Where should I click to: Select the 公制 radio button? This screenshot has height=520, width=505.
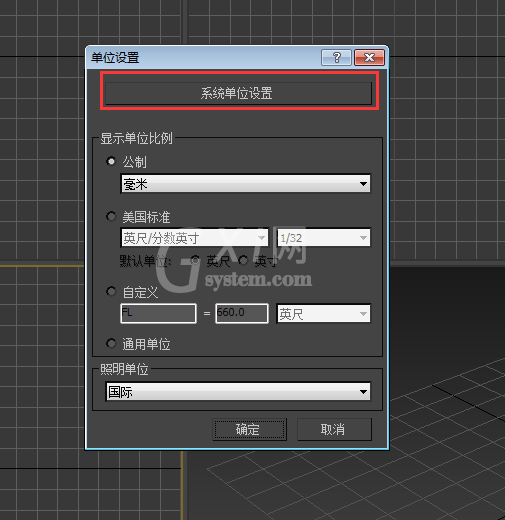click(x=111, y=162)
